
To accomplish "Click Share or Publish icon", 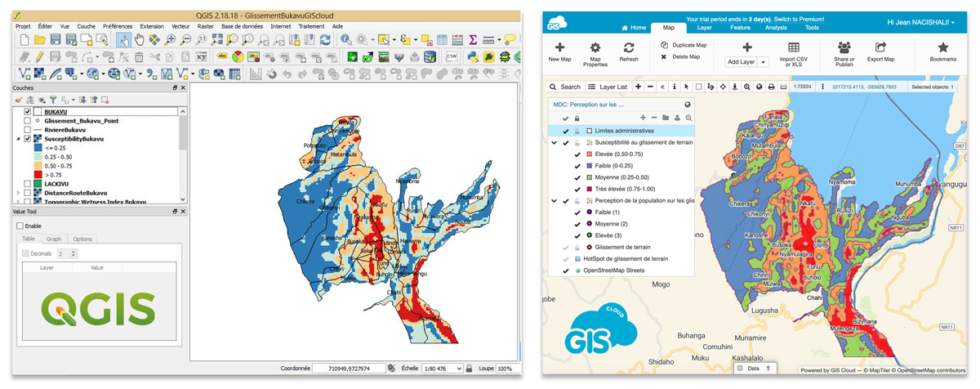I will [x=844, y=48].
